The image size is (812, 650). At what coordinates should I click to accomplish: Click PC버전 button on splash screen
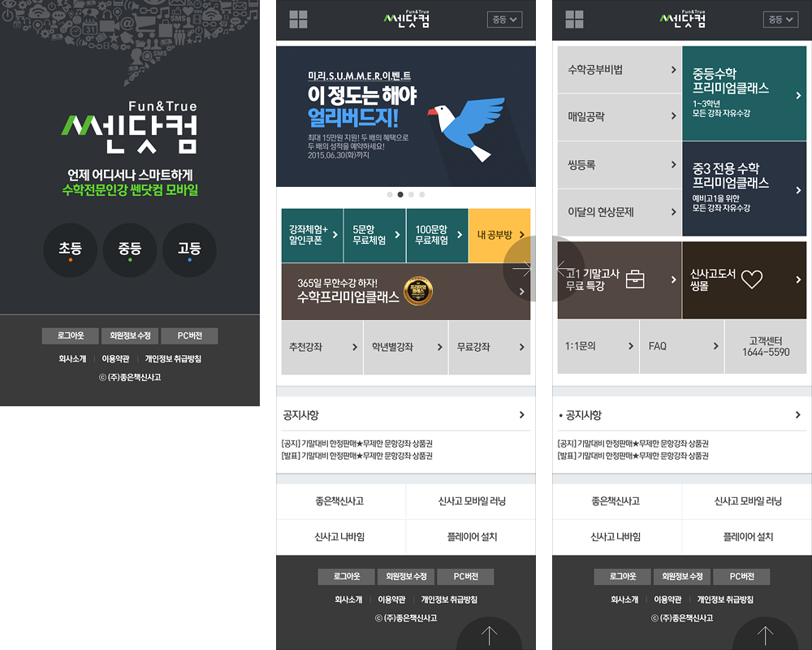point(189,336)
